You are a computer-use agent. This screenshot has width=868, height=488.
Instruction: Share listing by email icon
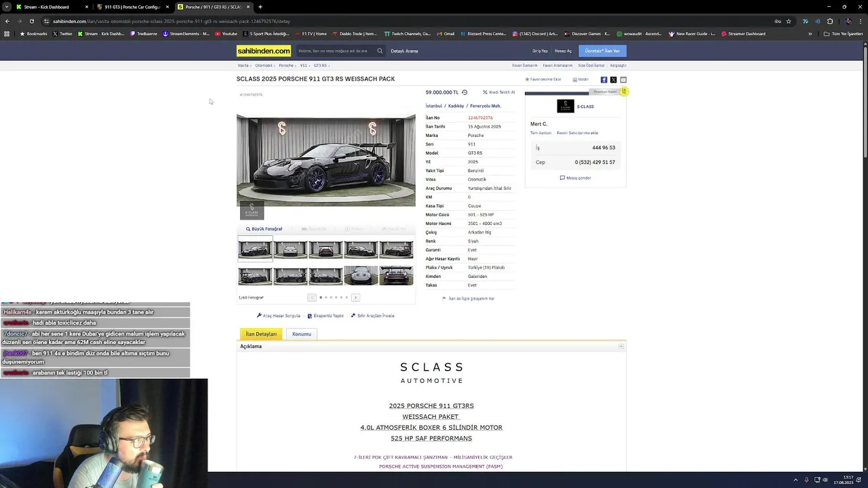pyautogui.click(x=623, y=79)
